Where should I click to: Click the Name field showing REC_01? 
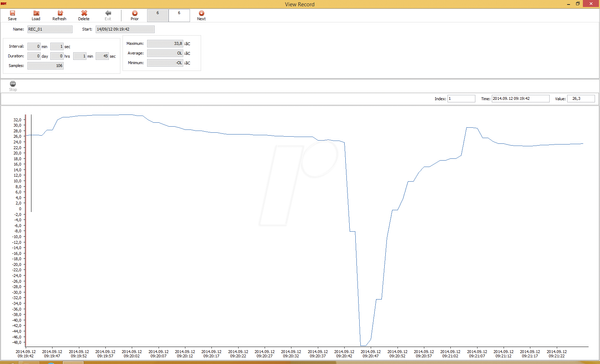point(50,29)
